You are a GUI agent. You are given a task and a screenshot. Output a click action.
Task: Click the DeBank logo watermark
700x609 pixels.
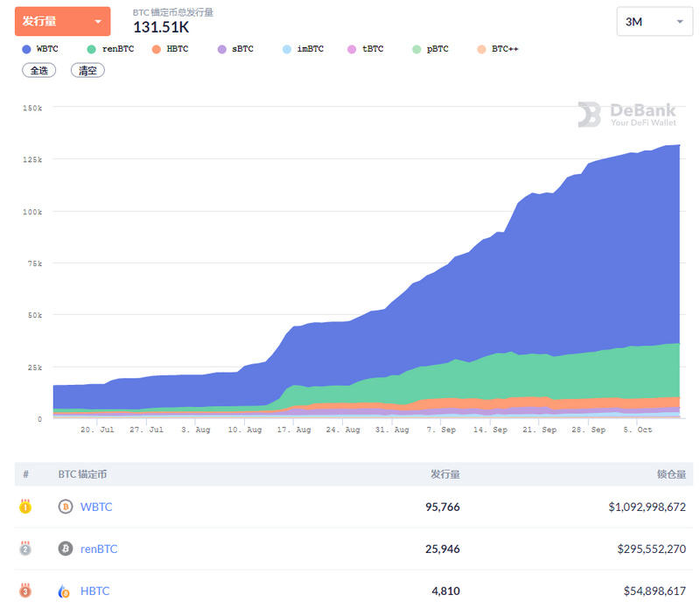click(x=628, y=114)
